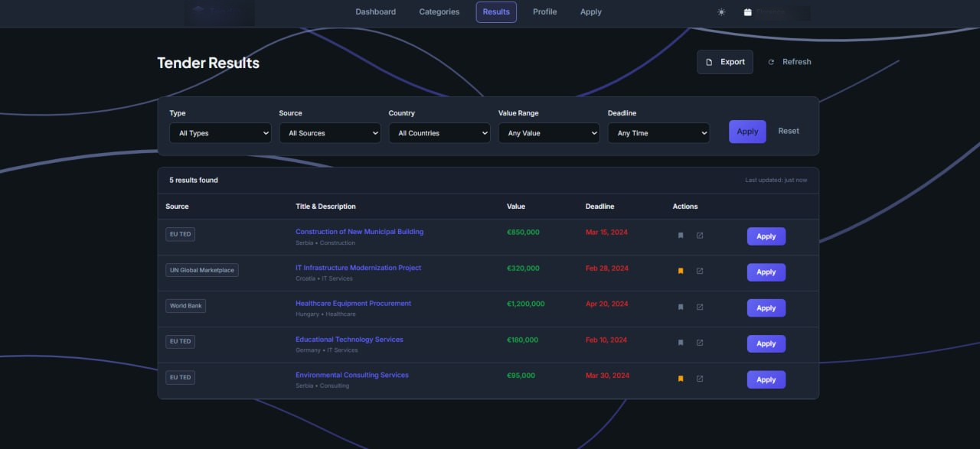Select the Deadline Any Time dropdown
The height and width of the screenshot is (449, 980).
pyautogui.click(x=658, y=133)
